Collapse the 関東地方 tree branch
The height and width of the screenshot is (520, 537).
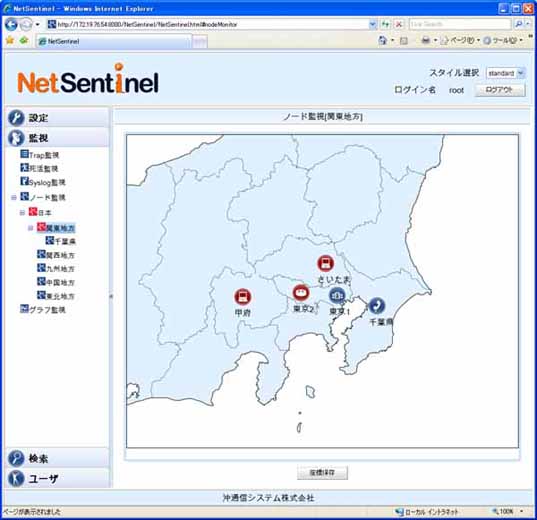30,228
